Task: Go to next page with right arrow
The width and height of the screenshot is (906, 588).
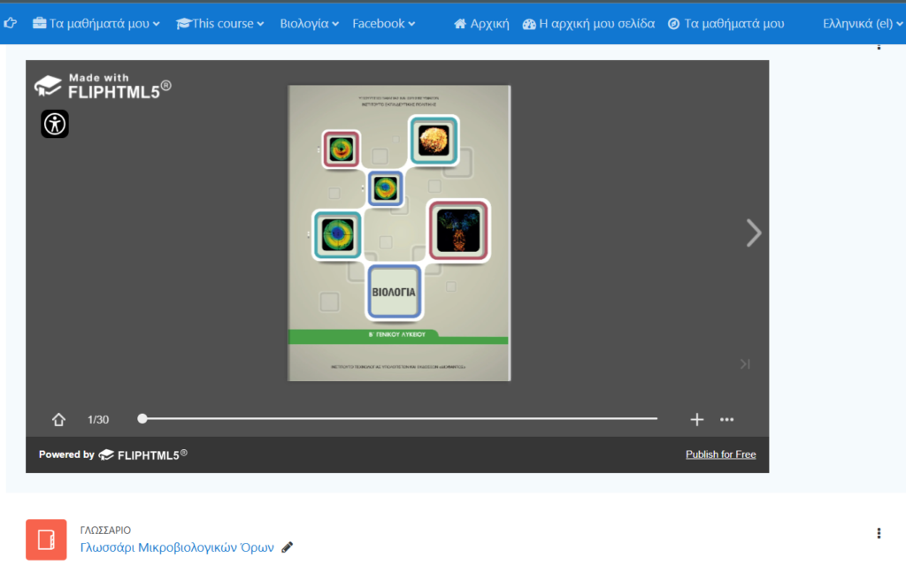Action: pyautogui.click(x=753, y=233)
